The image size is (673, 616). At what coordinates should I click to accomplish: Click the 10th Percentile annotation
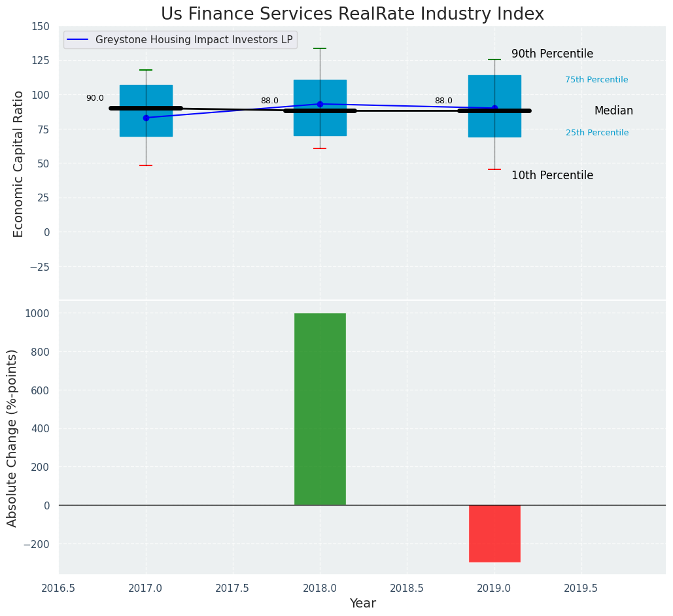point(552,175)
